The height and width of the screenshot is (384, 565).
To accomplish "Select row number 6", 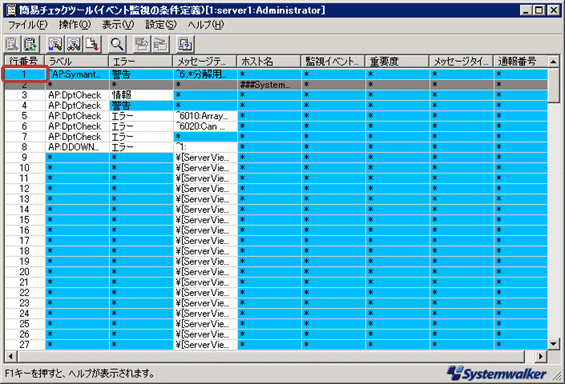I will click(25, 126).
